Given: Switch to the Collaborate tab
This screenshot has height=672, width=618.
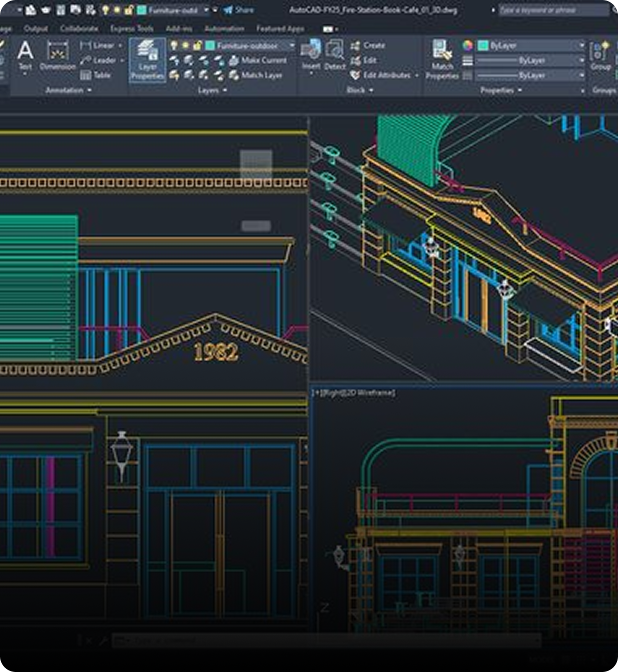Looking at the screenshot, I should point(79,28).
